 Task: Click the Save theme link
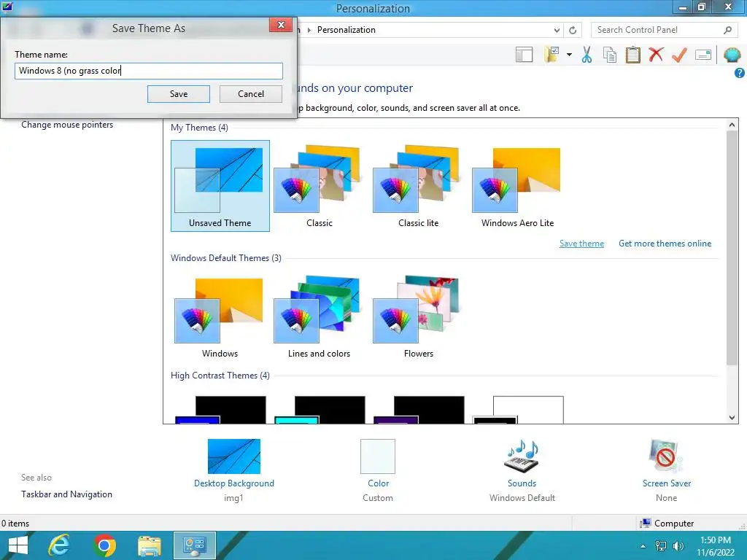pos(581,244)
